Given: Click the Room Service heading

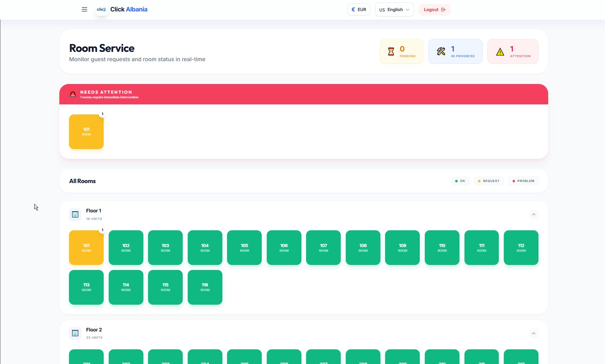Looking at the screenshot, I should coord(102,48).
